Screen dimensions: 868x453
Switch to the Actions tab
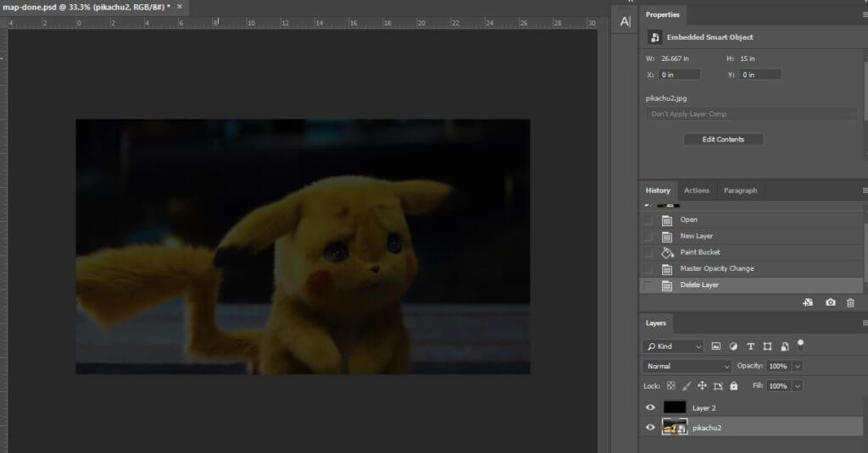pyautogui.click(x=697, y=191)
